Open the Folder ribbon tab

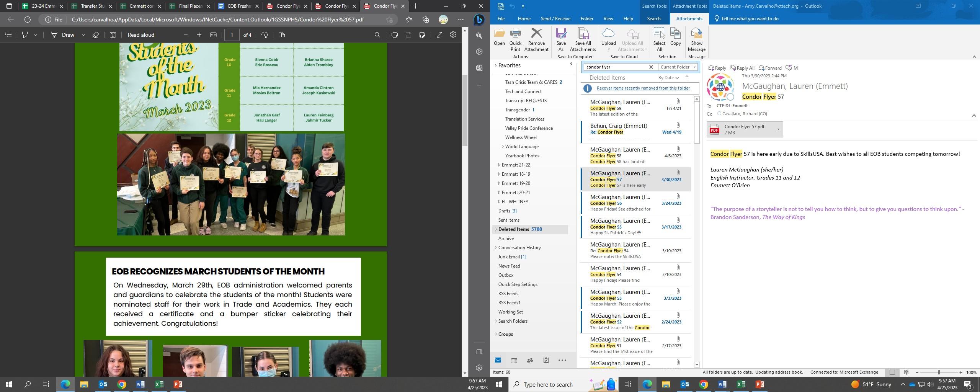[x=586, y=19]
